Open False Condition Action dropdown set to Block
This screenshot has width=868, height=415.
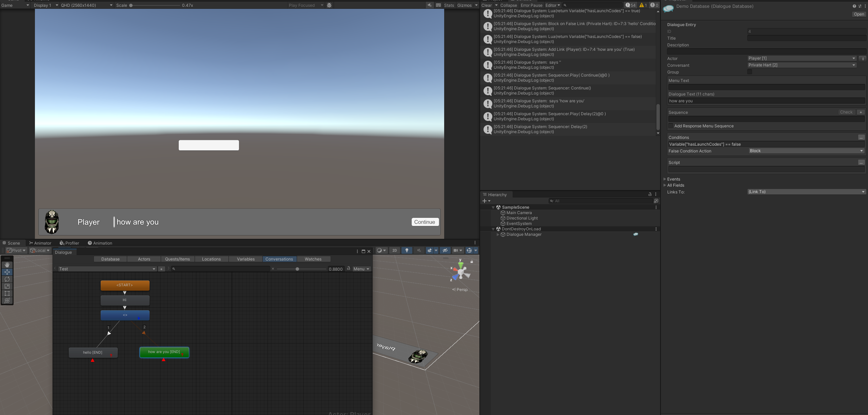pyautogui.click(x=807, y=151)
